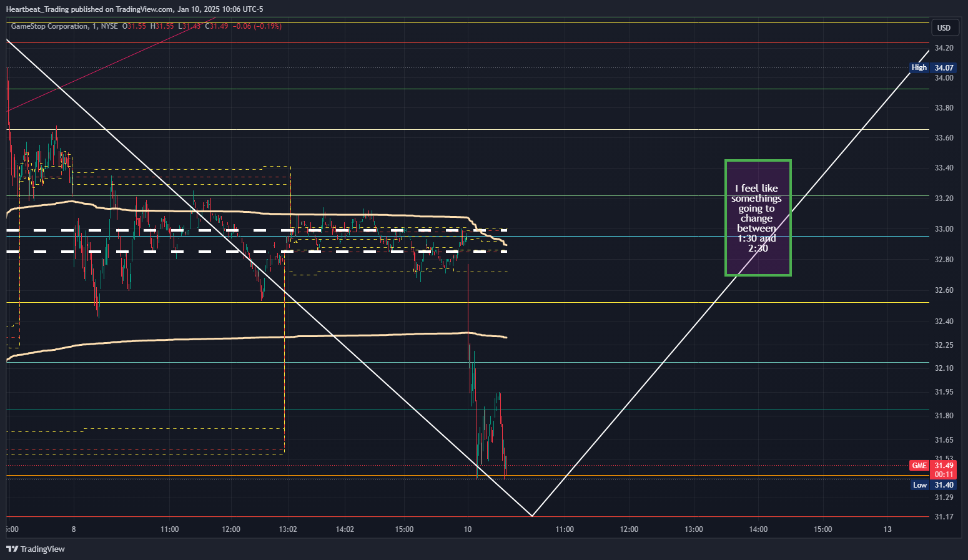The image size is (968, 560).
Task: Click the 31.95 price axis label
Action: click(x=944, y=392)
